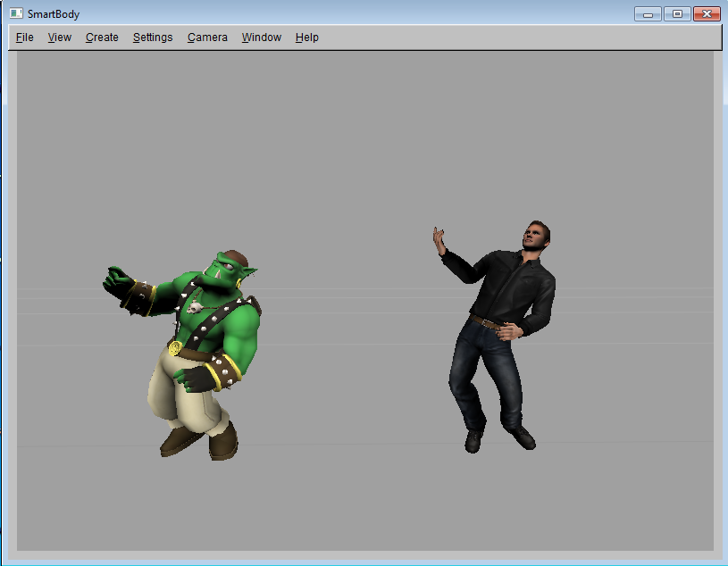Maximize the SmartBody window
This screenshot has height=566, width=728.
pos(677,14)
